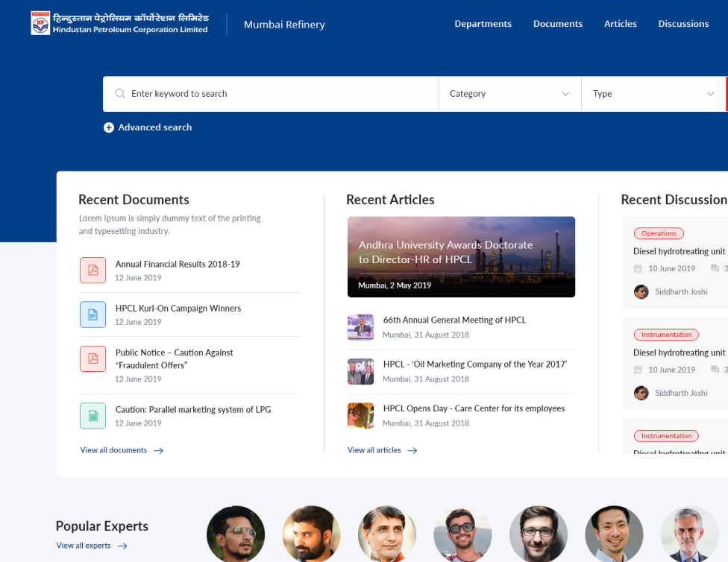This screenshot has width=728, height=562.
Task: Select the red Operations tag
Action: point(659,233)
